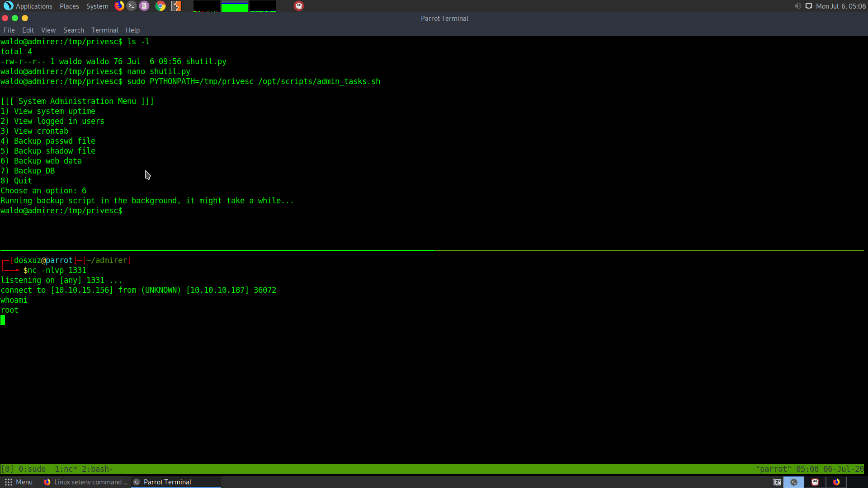Switch to Firefox workspace in bottom switcher
The image size is (868, 488).
click(x=836, y=482)
